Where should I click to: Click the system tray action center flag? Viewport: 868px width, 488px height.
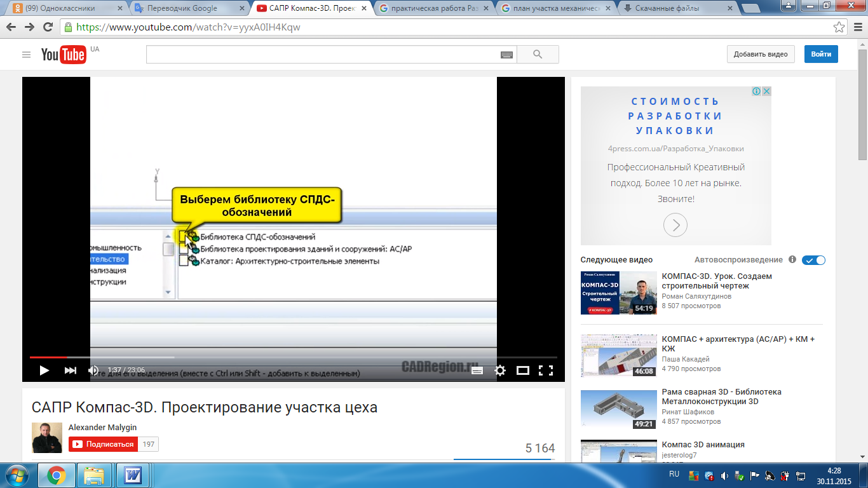tap(755, 475)
